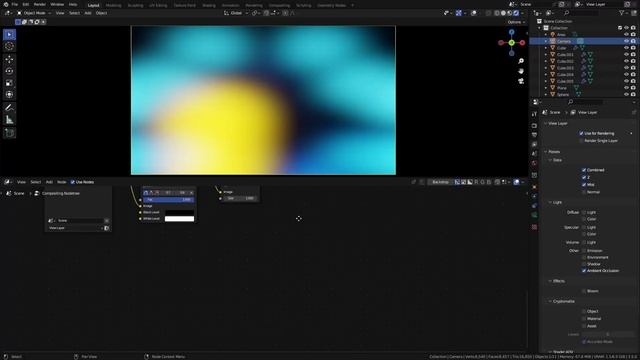Toggle the Combined pass checkbox
The width and height of the screenshot is (640, 360).
[x=584, y=170]
